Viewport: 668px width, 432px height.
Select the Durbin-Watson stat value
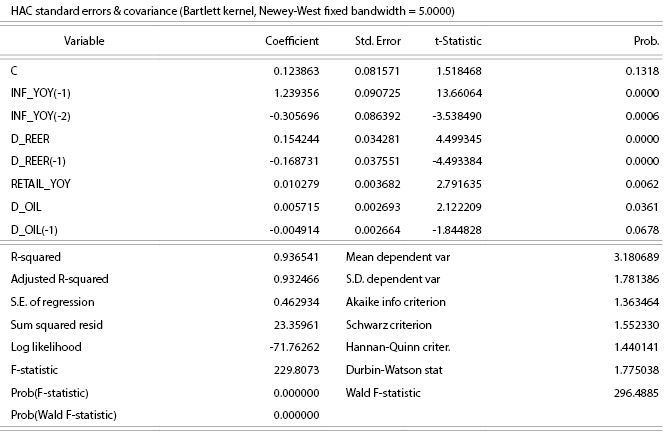pyautogui.click(x=635, y=370)
